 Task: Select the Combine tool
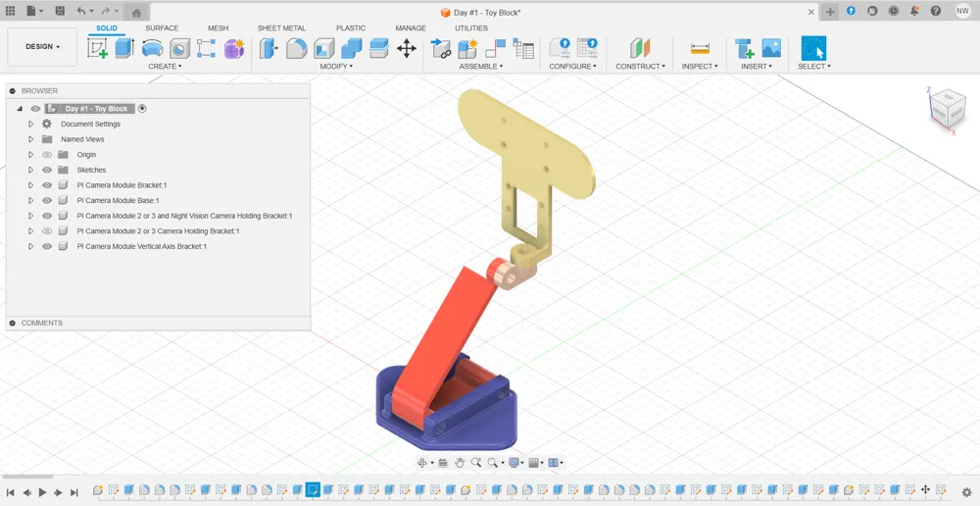[x=351, y=48]
